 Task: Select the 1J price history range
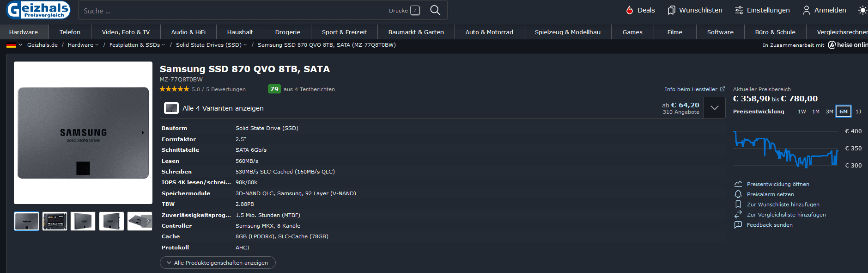(858, 112)
